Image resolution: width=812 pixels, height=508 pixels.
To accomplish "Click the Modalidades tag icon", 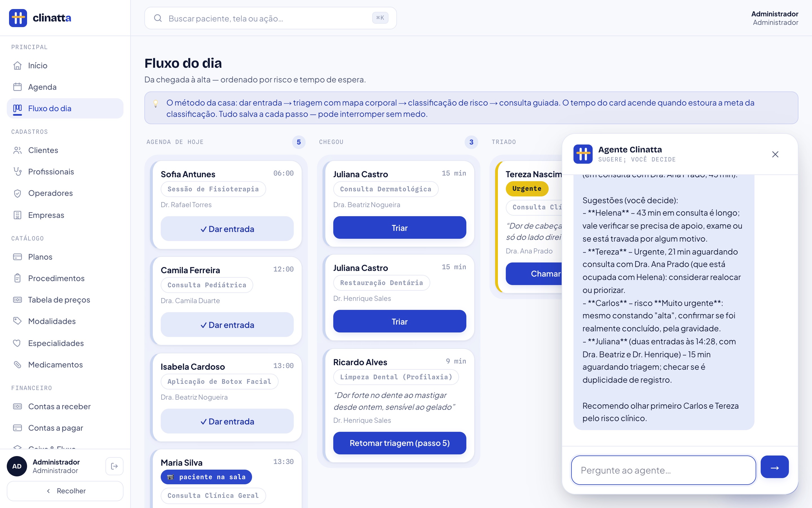I will coord(17,321).
